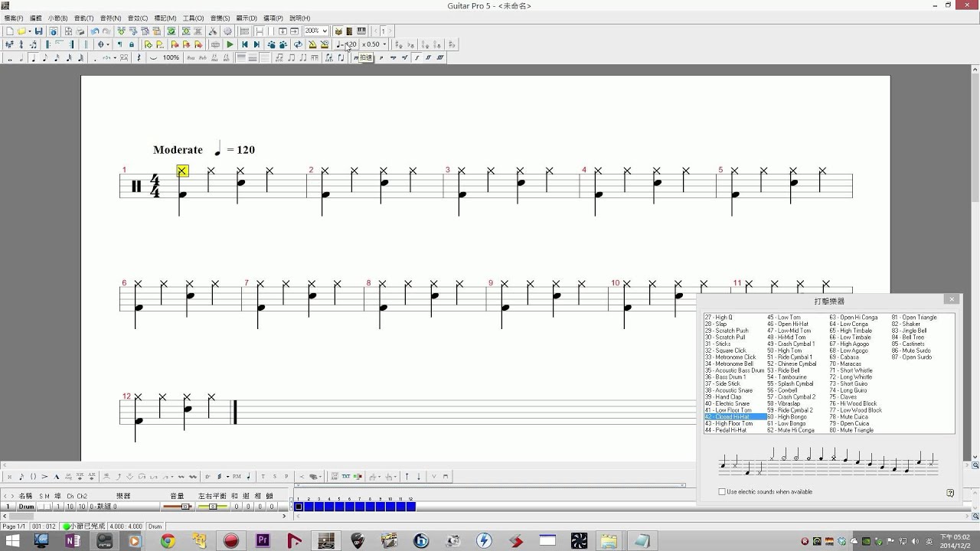The image size is (980, 551).
Task: Toggle solo box for Drum track
Action: [41, 507]
